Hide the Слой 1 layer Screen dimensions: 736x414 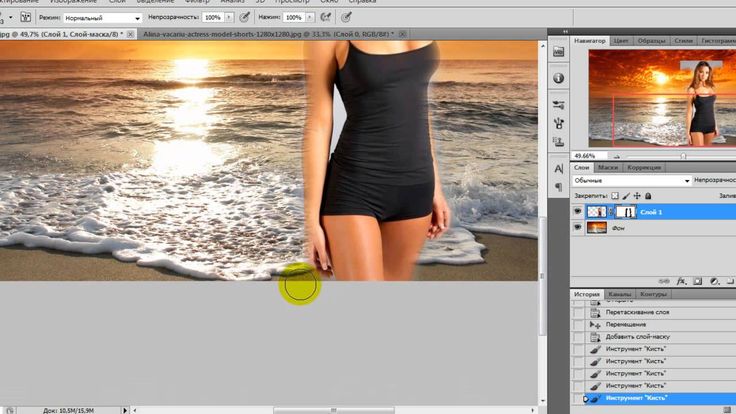tap(578, 212)
